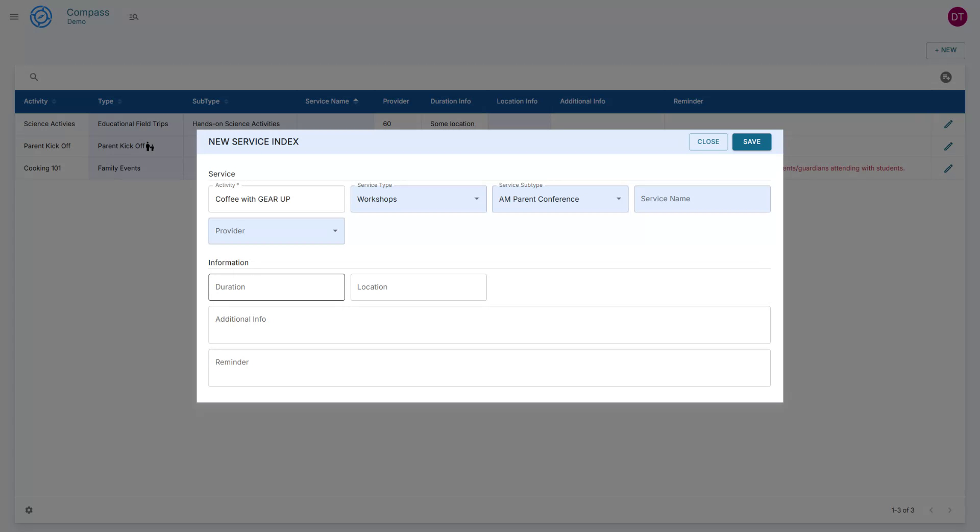Viewport: 980px width, 532px height.
Task: Click the Compass logo
Action: click(41, 16)
